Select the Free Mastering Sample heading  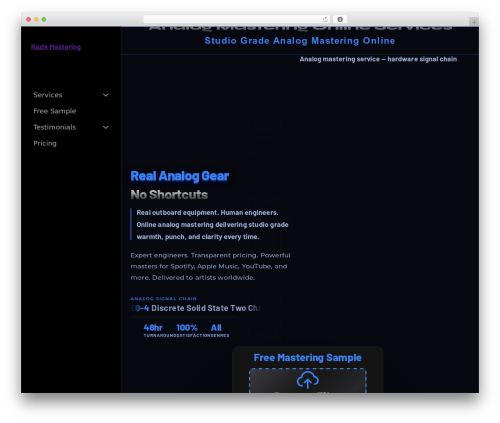pyautogui.click(x=308, y=358)
